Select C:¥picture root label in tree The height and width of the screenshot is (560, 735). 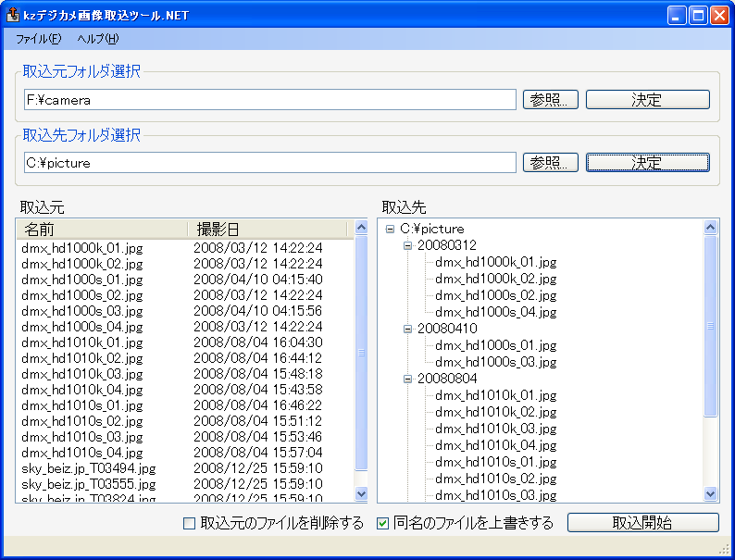pos(431,230)
